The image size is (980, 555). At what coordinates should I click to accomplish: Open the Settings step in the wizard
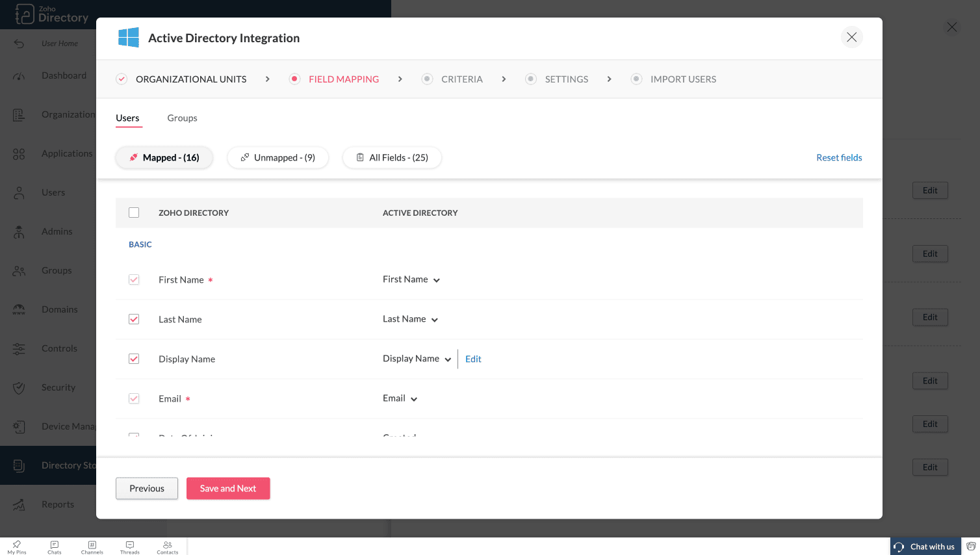(x=557, y=79)
